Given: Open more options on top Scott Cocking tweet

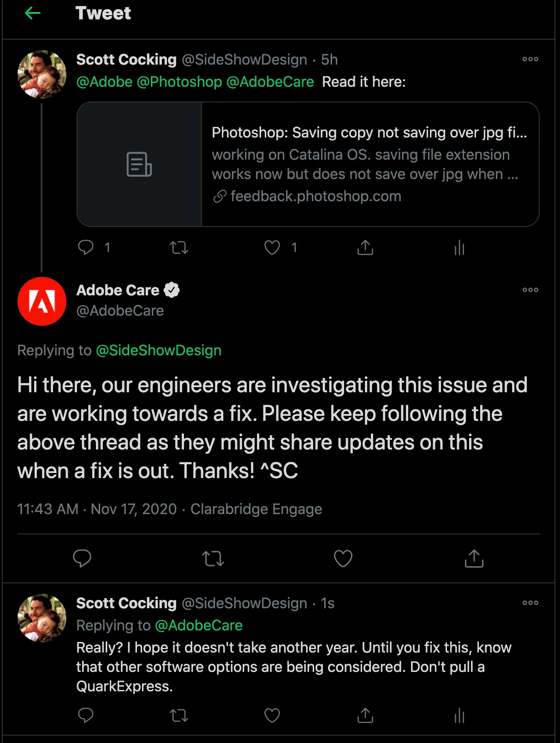Looking at the screenshot, I should 530,59.
